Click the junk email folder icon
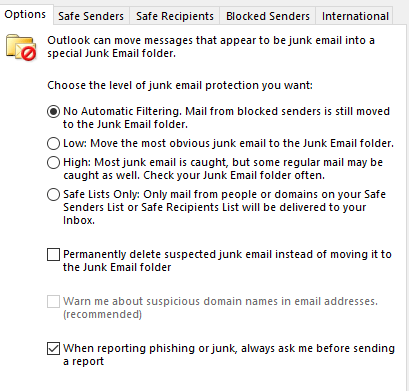Screen dimensions: 409x391 click(x=21, y=47)
